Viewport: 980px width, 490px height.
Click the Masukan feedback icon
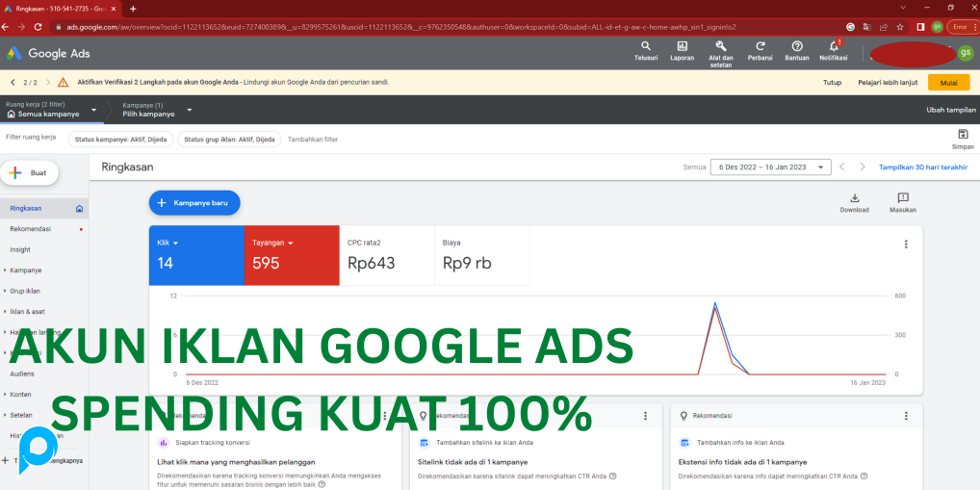coord(902,198)
